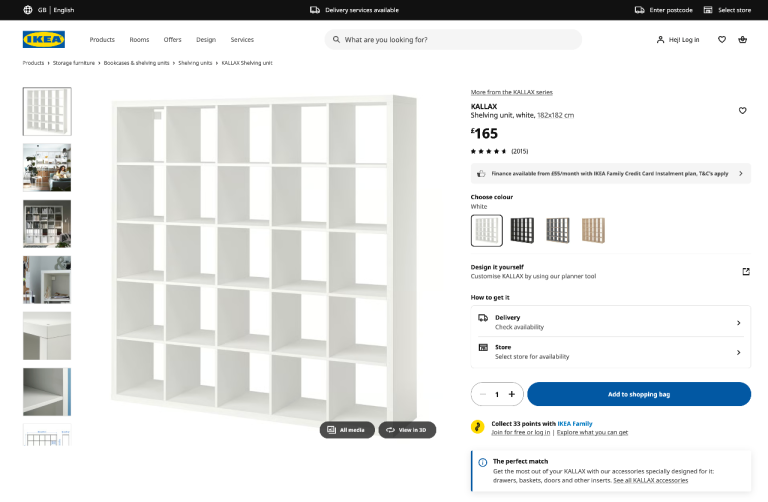Click the profile person icon
Viewport: 768px width, 502px height.
point(660,40)
